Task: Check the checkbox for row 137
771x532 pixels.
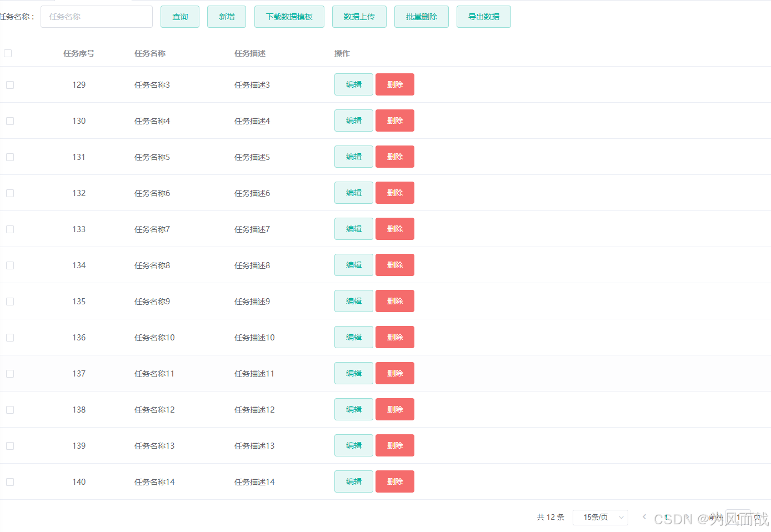Action: pos(9,373)
